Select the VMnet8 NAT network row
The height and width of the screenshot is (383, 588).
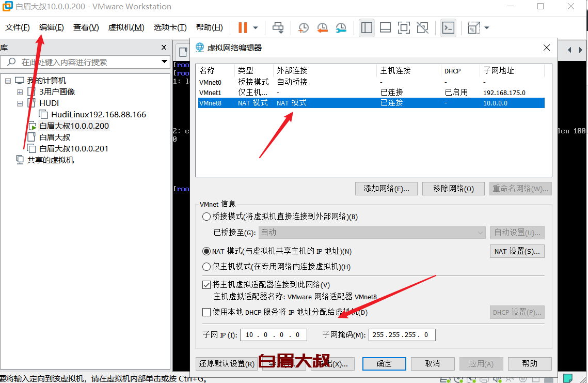pos(371,103)
